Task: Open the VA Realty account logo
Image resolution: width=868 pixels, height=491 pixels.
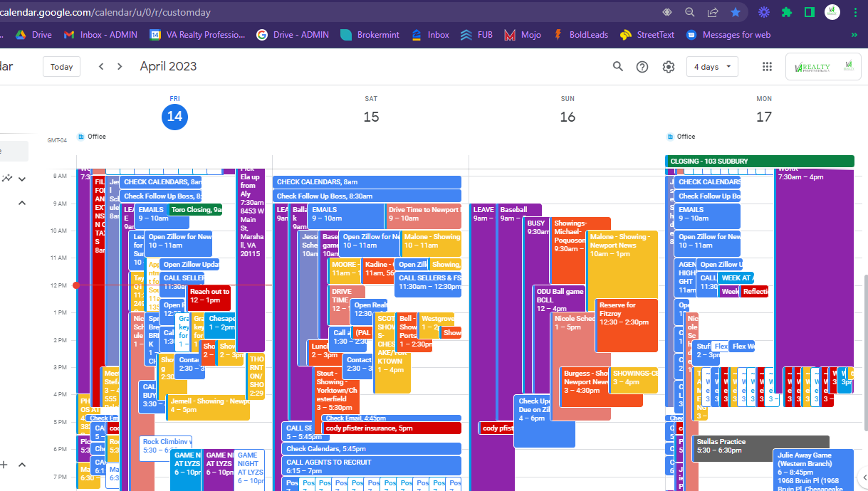Action: click(x=823, y=66)
